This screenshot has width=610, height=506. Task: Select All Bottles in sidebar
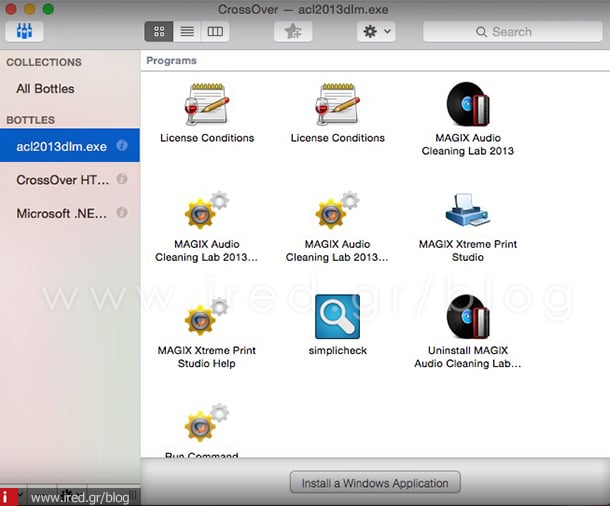pos(45,89)
